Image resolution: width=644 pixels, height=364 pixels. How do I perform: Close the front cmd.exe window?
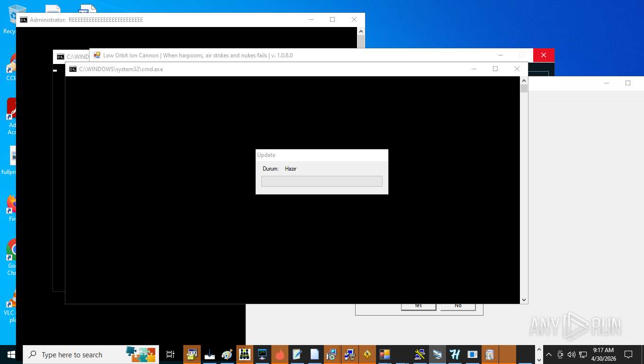tap(517, 69)
